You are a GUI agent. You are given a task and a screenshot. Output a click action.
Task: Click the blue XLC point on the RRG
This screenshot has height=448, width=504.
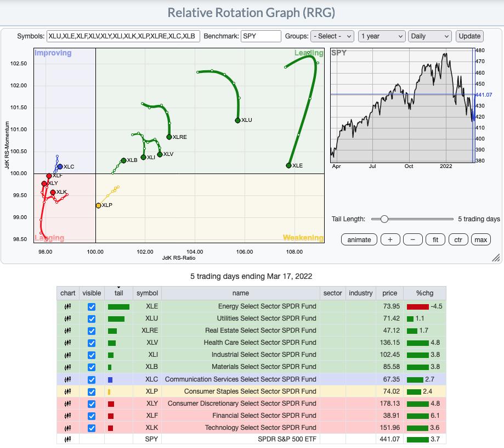[60, 166]
